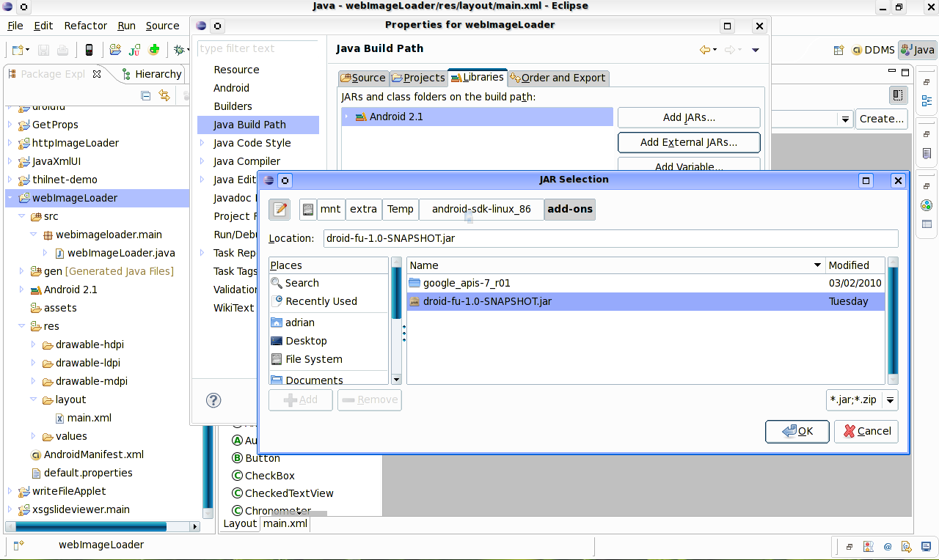Expand the Android 2.1 library entry

coord(347,117)
